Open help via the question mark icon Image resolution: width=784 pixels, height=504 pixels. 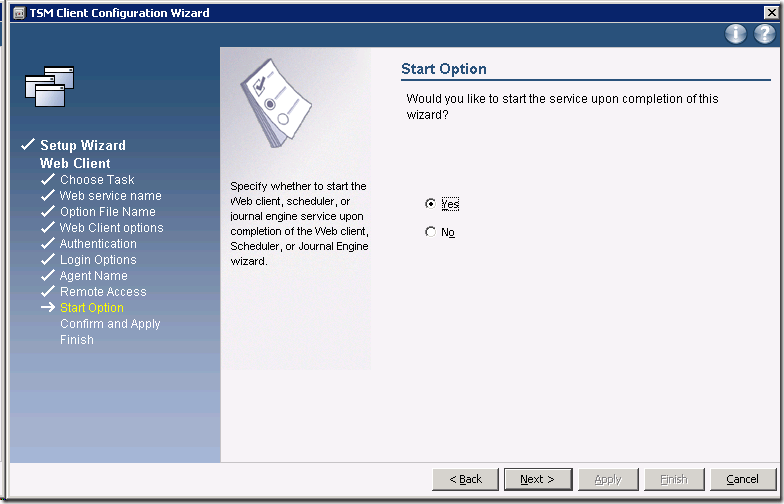tap(764, 34)
